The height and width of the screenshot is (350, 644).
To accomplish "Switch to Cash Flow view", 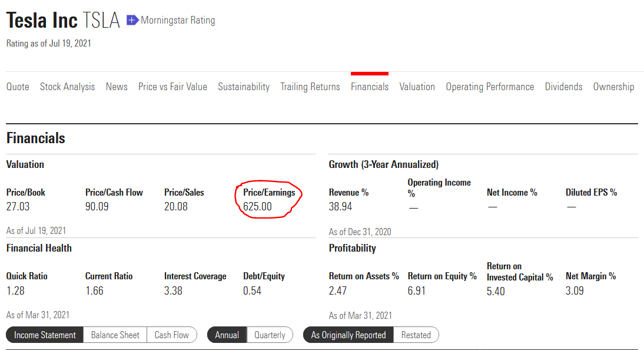I will pos(172,335).
